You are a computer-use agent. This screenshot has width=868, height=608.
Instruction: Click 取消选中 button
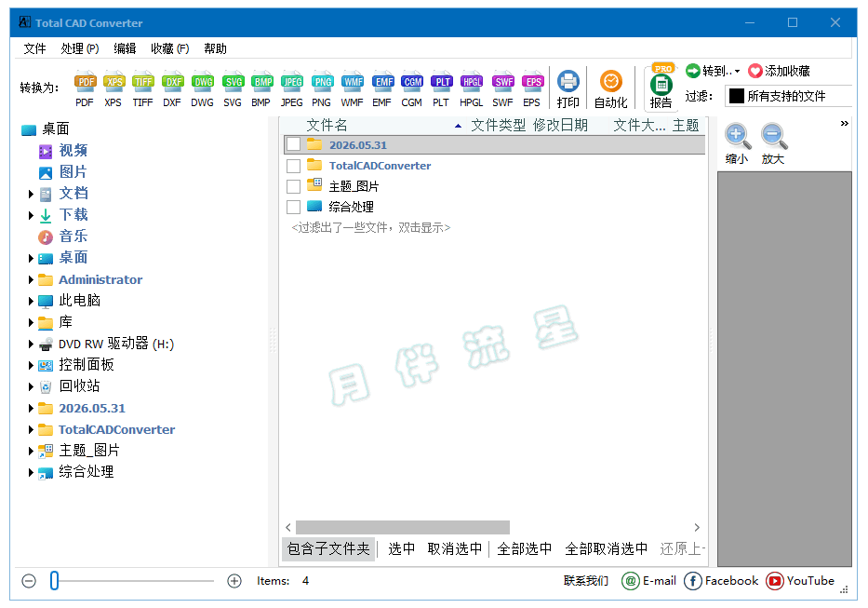pyautogui.click(x=455, y=548)
